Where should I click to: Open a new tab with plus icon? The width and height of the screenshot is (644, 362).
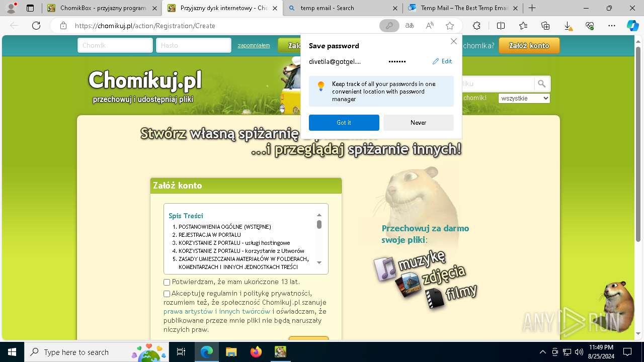click(532, 8)
